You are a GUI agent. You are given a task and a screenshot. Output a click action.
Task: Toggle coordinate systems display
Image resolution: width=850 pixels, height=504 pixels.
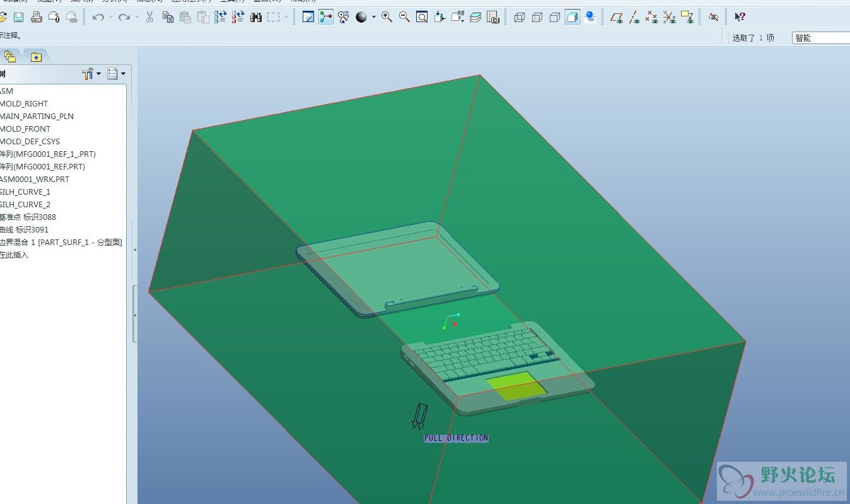pyautogui.click(x=670, y=18)
